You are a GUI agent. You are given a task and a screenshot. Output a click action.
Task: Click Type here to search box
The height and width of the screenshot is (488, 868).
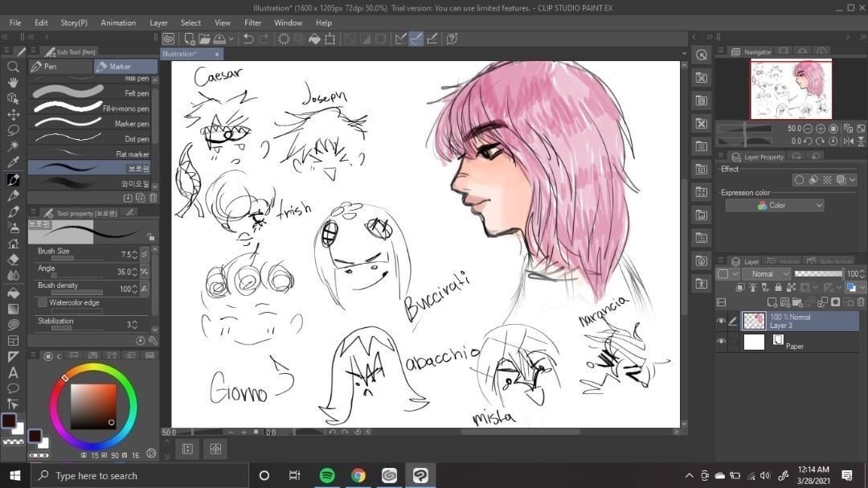pos(138,475)
